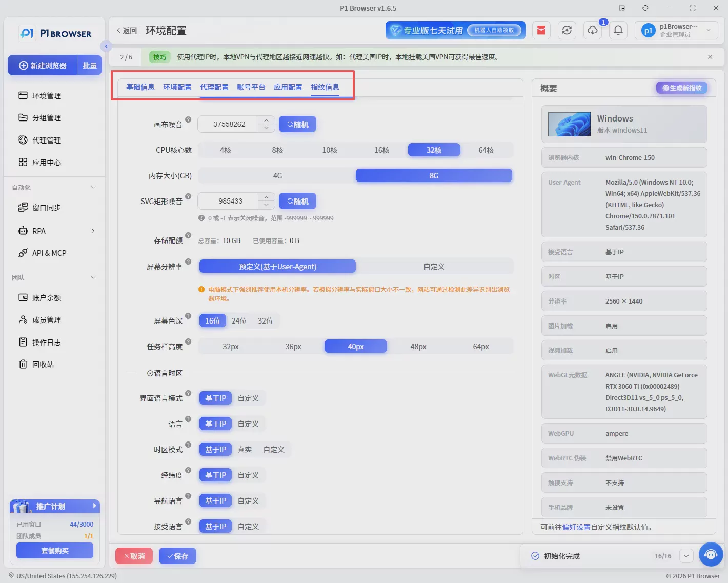The height and width of the screenshot is (583, 728).
Task: Switch to the 代理配置 tab
Action: 214,87
